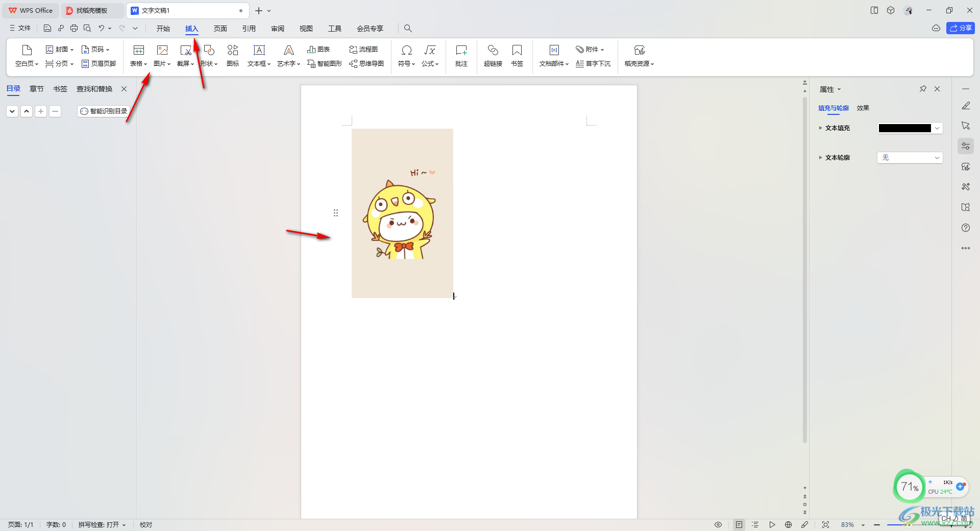Screen dimensions: 980x531
Task: Open the 文档部件 document parts tool
Action: click(554, 56)
